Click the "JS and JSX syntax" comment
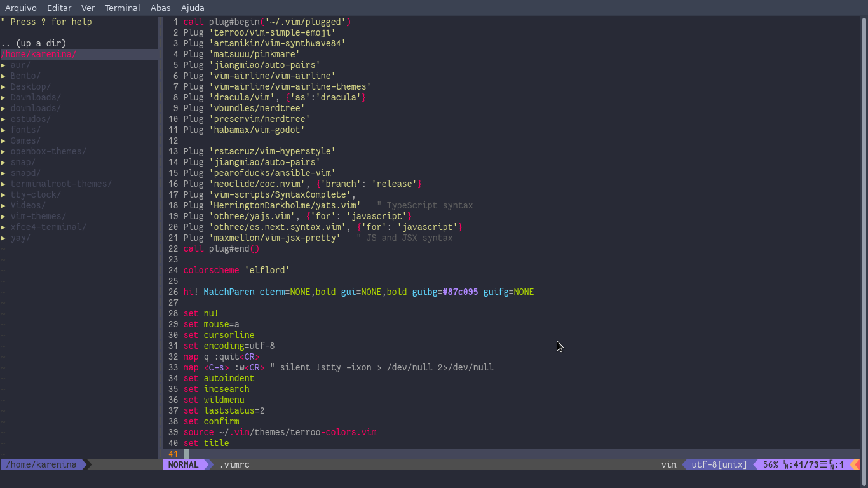The height and width of the screenshot is (488, 868). pyautogui.click(x=405, y=238)
